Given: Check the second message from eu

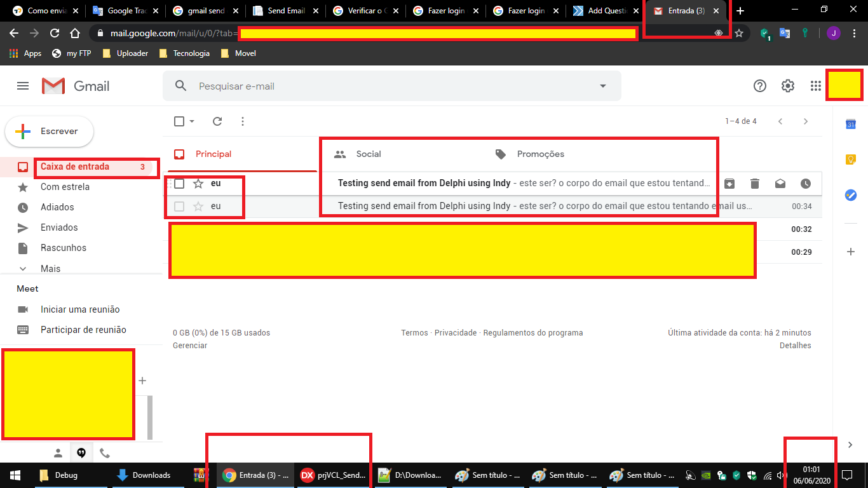Looking at the screenshot, I should tap(179, 207).
